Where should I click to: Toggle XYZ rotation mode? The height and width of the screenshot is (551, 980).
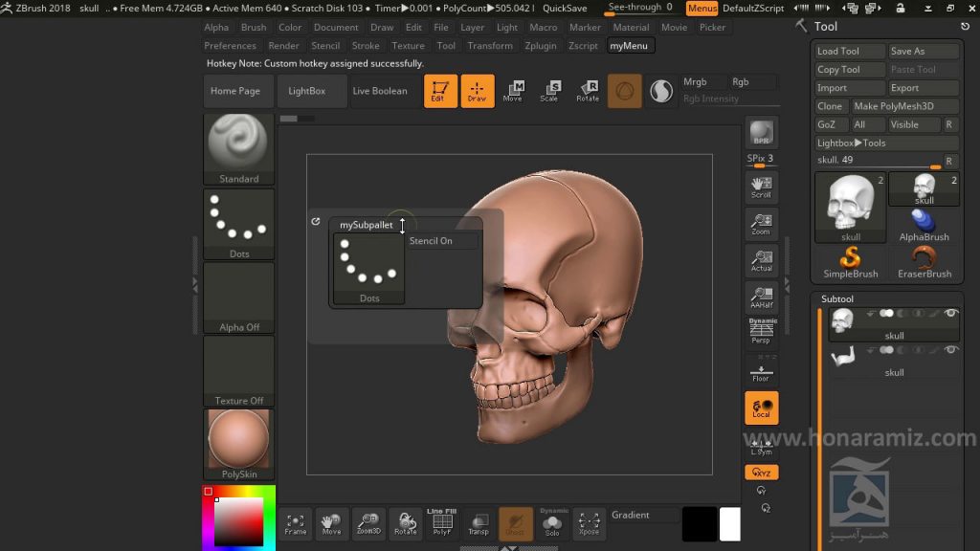coord(761,473)
